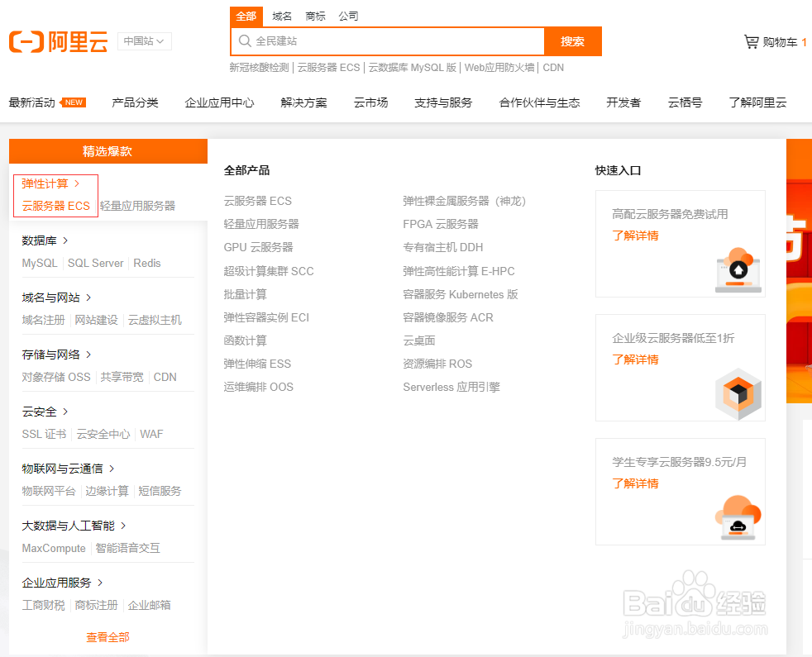
Task: Click the Web应用防火墙 hot search link
Action: pos(499,67)
